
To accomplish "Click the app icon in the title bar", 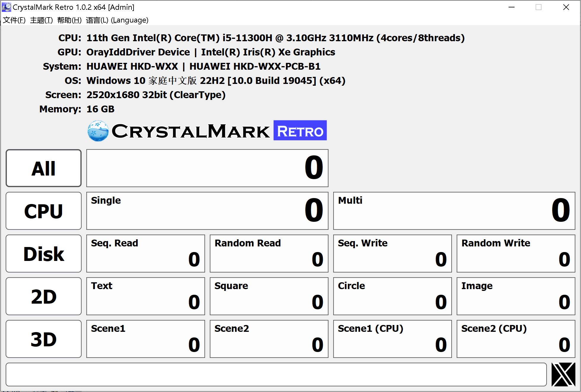I will [6, 7].
